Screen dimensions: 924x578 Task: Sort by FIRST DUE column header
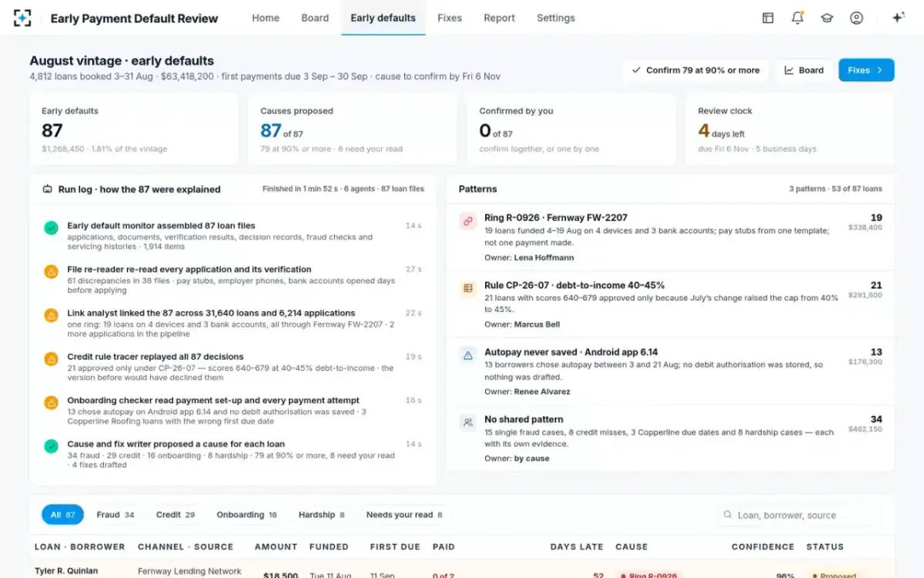[395, 546]
